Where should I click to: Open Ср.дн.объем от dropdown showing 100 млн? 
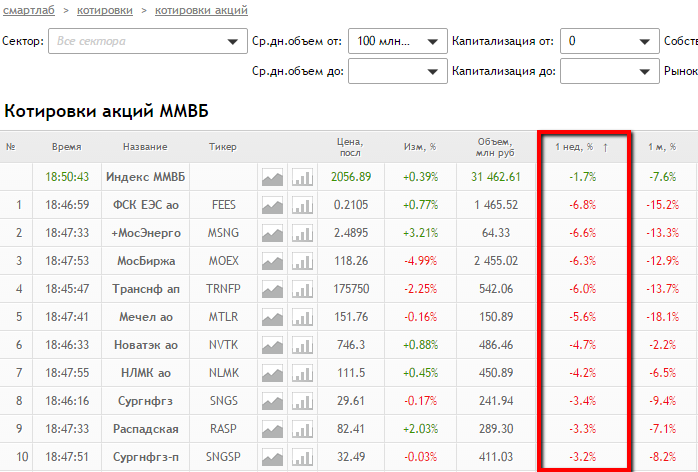click(433, 42)
